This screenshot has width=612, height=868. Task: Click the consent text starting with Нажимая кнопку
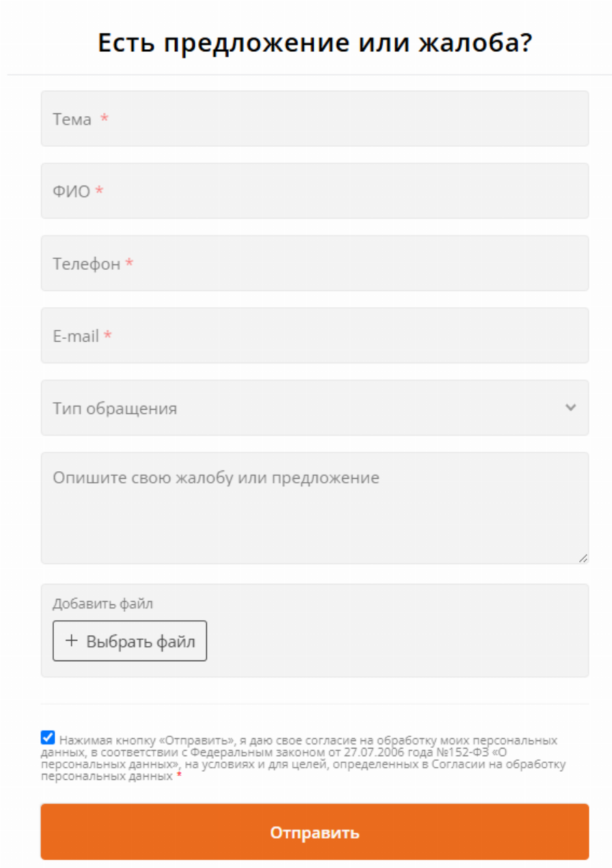pyautogui.click(x=304, y=758)
